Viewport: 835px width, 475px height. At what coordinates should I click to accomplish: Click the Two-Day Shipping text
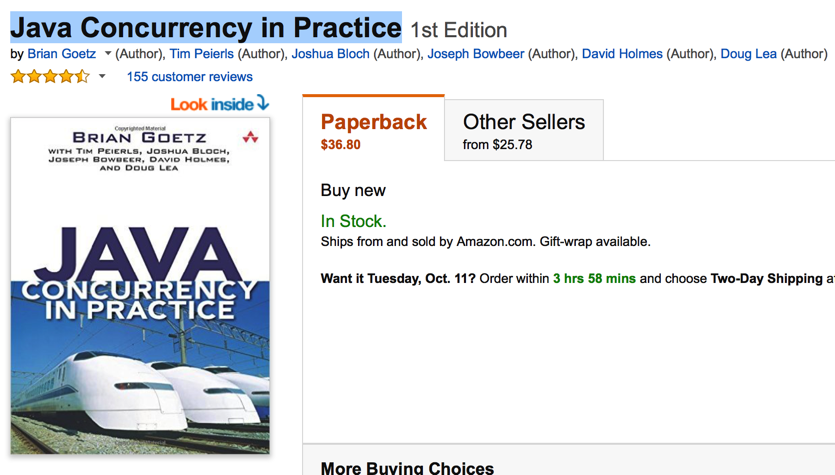tap(766, 279)
